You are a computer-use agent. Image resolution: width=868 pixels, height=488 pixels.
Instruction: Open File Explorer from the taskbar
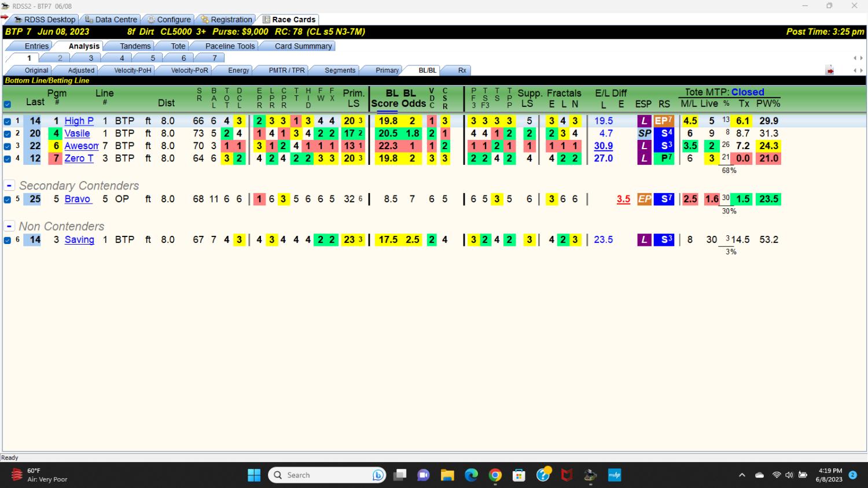pos(447,475)
